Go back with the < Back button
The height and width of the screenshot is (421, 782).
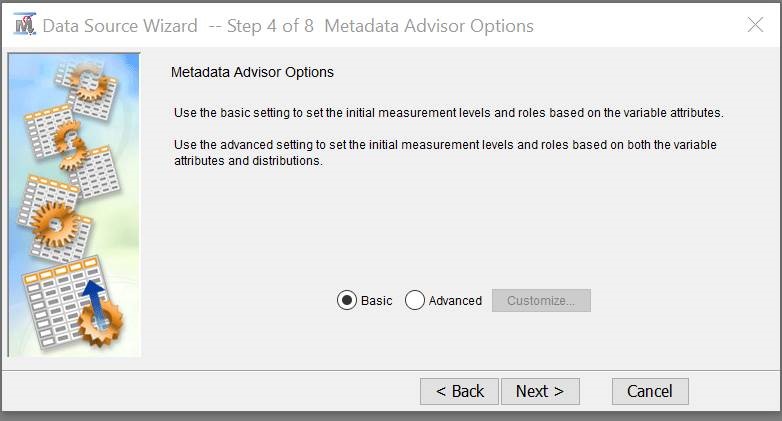[x=459, y=391]
